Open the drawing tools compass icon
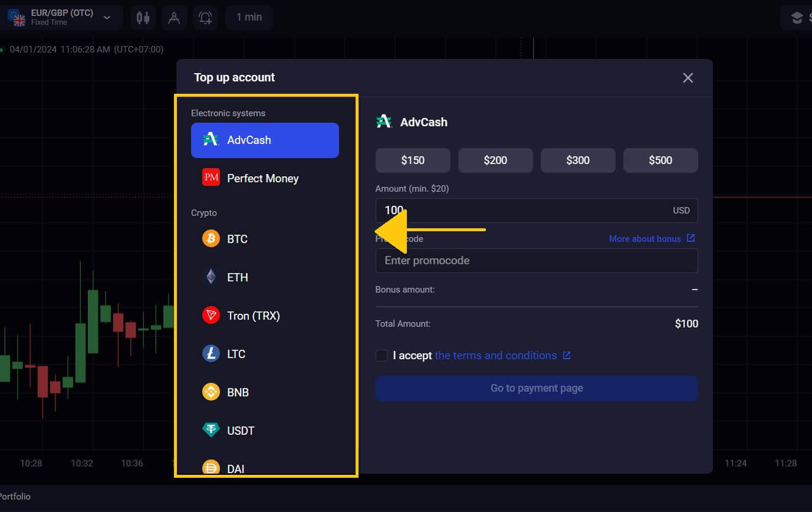The height and width of the screenshot is (512, 812). tap(174, 18)
